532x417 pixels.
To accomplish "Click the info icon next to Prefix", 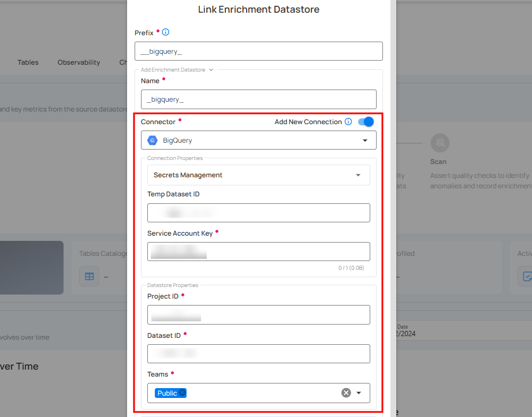I will (x=166, y=32).
